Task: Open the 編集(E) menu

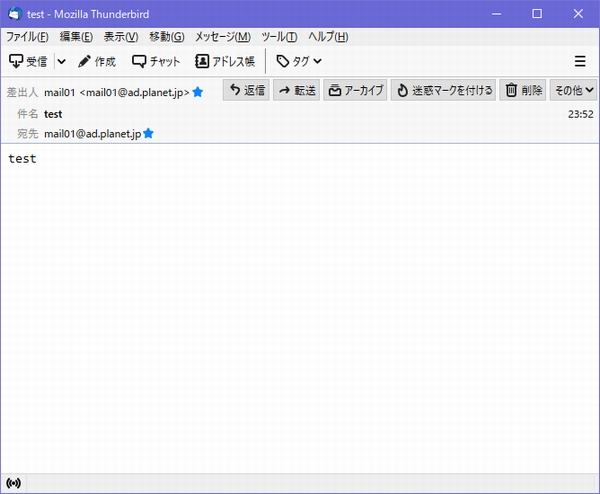Action: (76, 37)
